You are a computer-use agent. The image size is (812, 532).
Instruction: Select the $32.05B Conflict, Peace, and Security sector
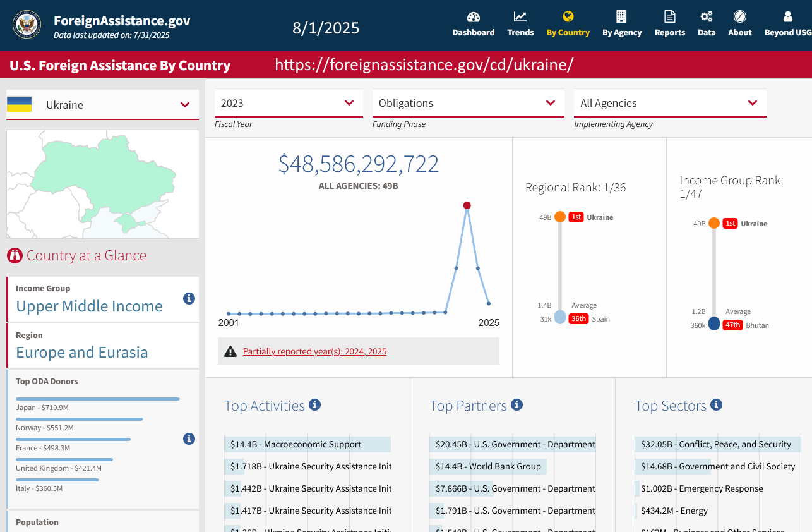click(x=718, y=444)
